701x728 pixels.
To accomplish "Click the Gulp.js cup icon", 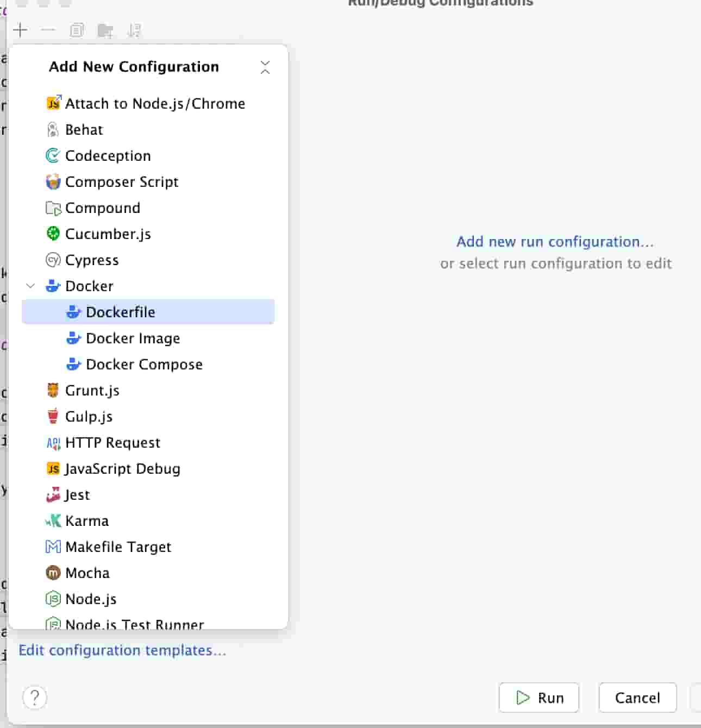I will click(x=53, y=416).
